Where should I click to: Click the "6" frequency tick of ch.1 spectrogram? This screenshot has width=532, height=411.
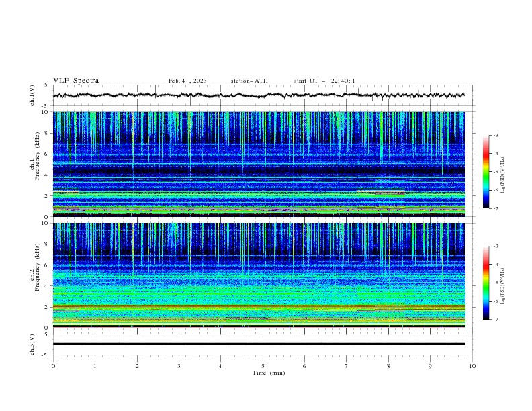[47, 154]
